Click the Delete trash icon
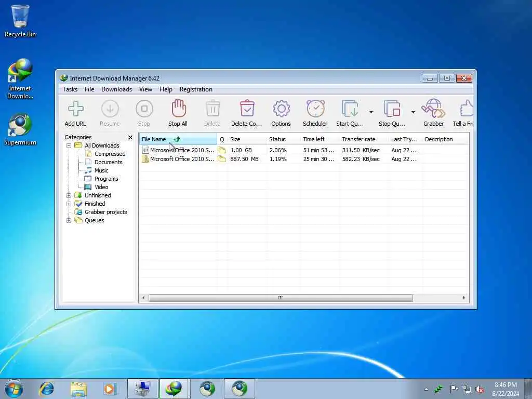 pyautogui.click(x=212, y=109)
